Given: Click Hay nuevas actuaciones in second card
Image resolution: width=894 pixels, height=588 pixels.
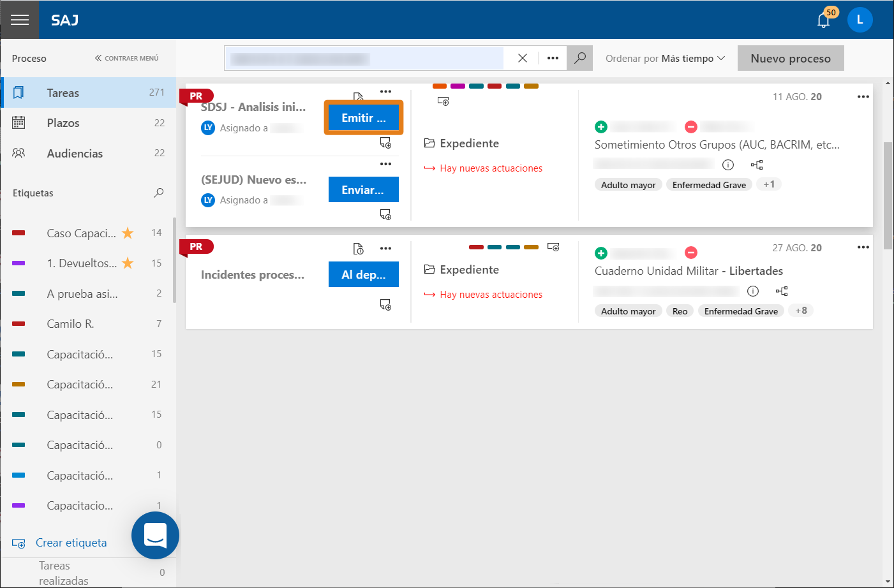Looking at the screenshot, I should tap(483, 295).
